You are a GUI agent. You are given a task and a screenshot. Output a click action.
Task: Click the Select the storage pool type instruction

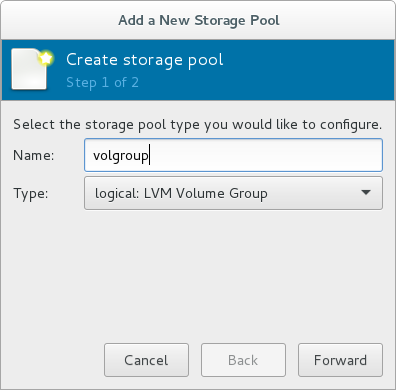pyautogui.click(x=197, y=125)
